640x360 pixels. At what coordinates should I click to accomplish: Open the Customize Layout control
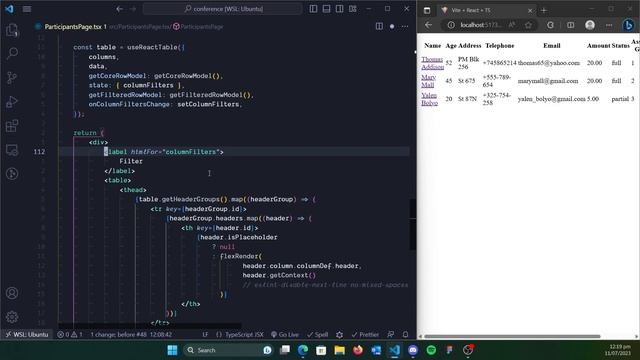[x=352, y=9]
